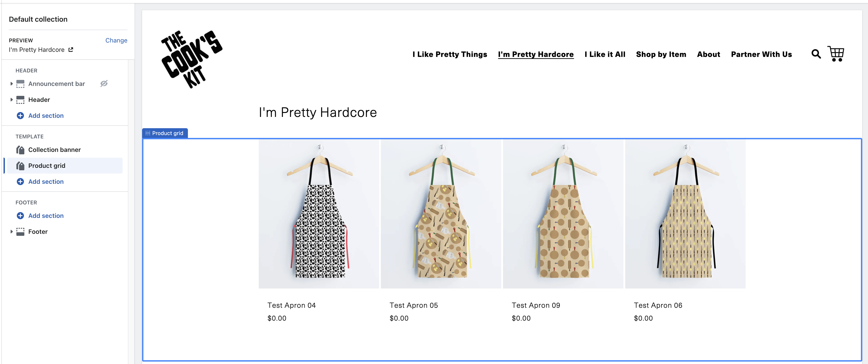Screen dimensions: 868x364
Task: Click the Header section icon
Action: click(x=20, y=100)
